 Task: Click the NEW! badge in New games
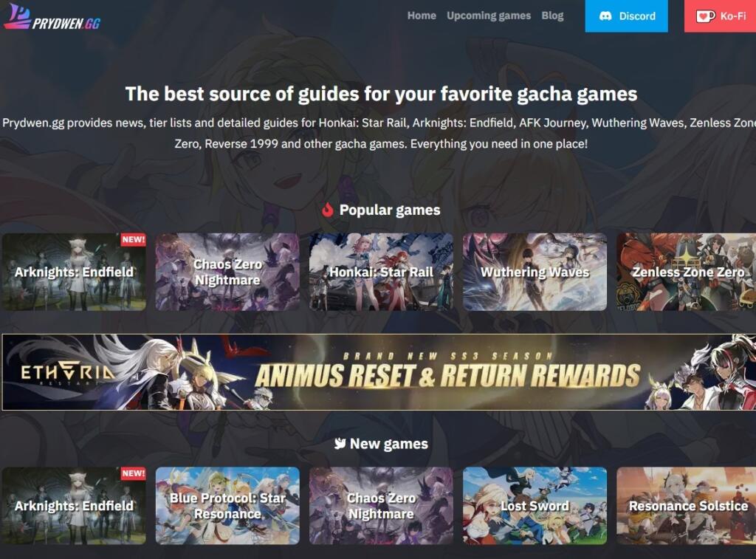tap(133, 473)
